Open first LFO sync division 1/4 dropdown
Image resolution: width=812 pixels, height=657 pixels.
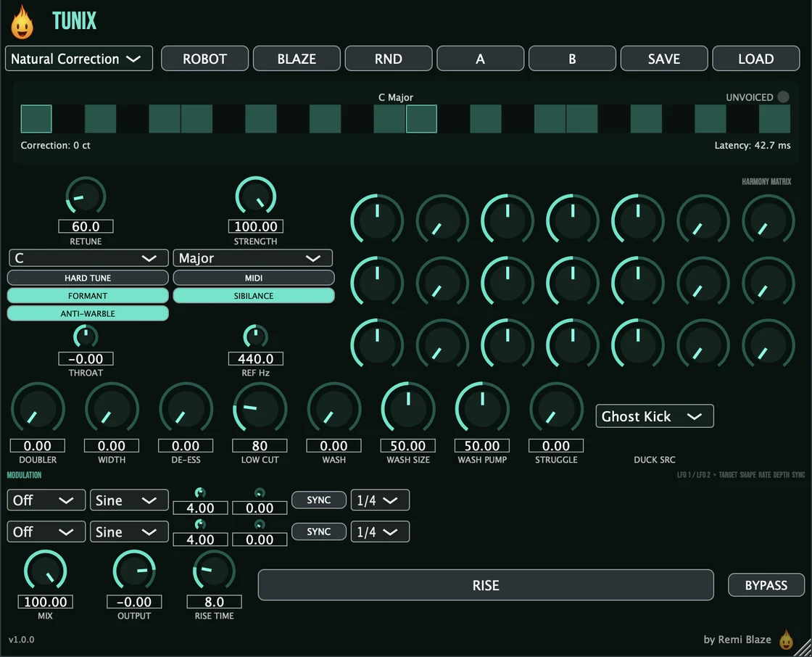click(x=380, y=500)
